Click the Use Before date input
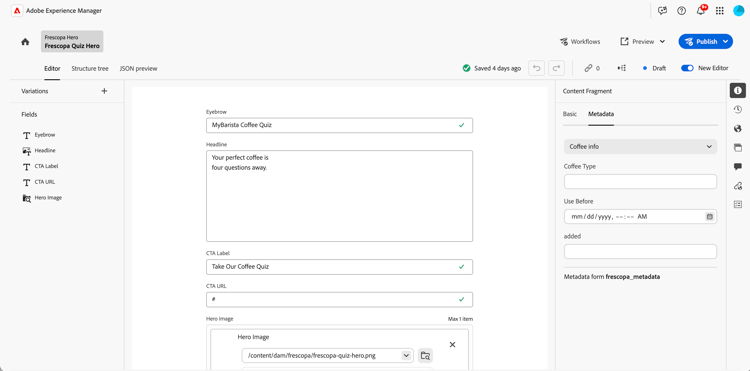 (640, 217)
